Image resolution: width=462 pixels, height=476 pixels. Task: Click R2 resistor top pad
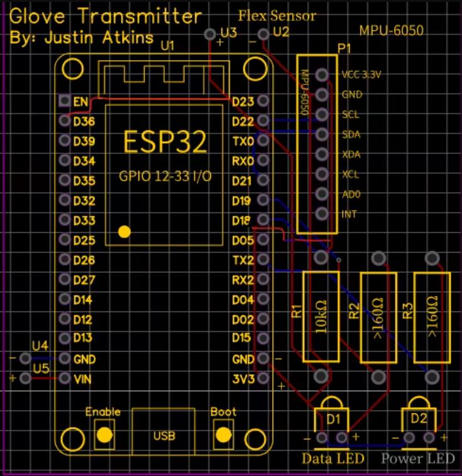click(378, 258)
